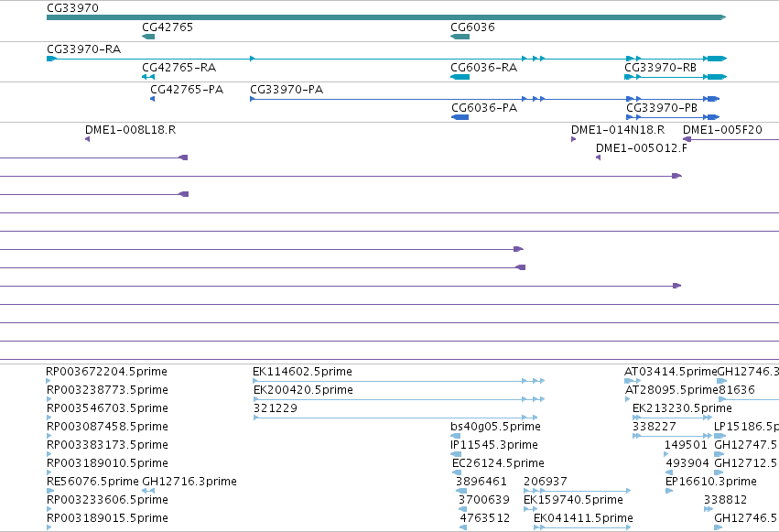Select transcript CG33970-RA
779x532 pixels.
(x=386, y=59)
